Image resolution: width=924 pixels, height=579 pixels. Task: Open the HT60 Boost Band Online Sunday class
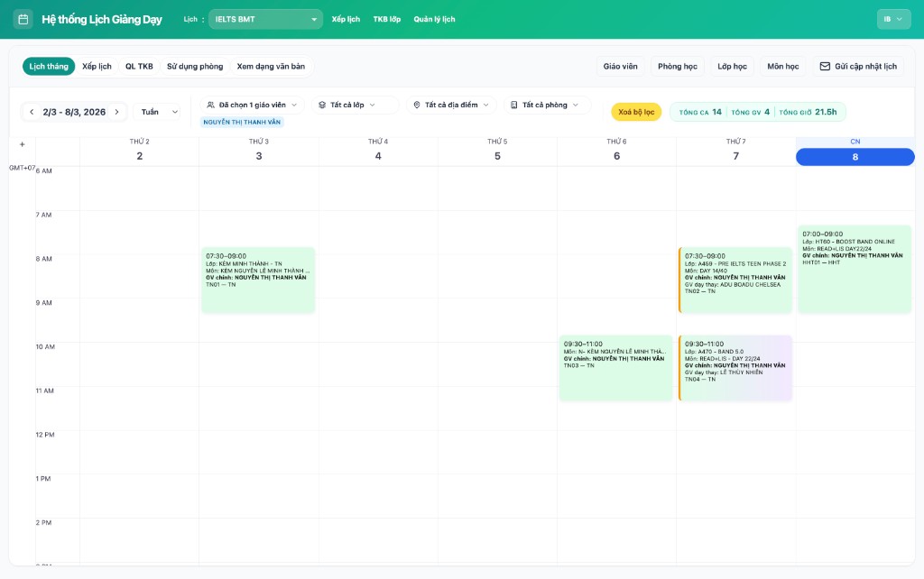pos(855,269)
